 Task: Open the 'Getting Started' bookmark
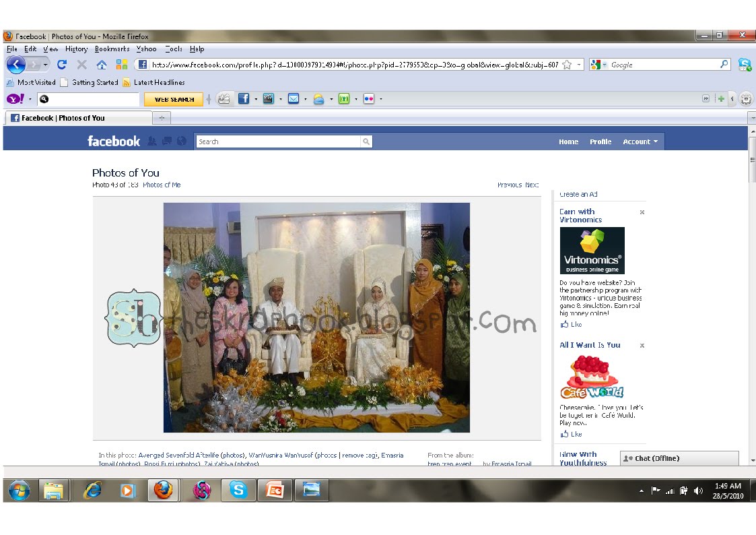tap(89, 82)
